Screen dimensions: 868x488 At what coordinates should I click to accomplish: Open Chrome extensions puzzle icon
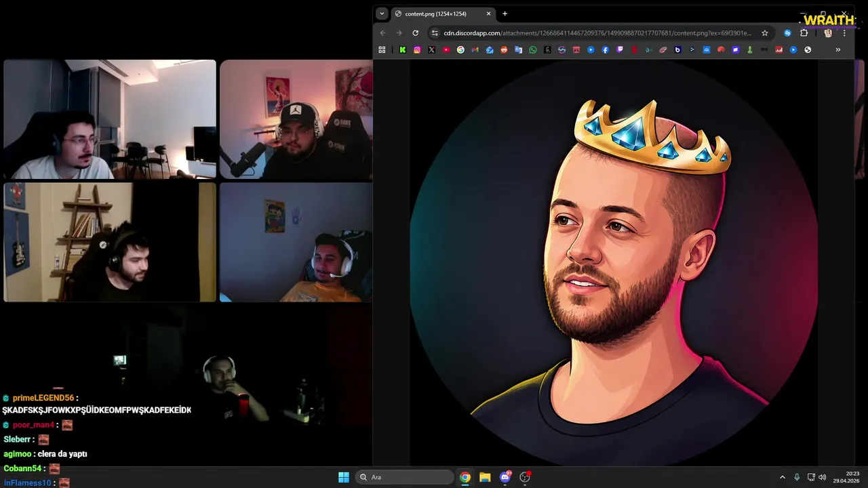[804, 33]
